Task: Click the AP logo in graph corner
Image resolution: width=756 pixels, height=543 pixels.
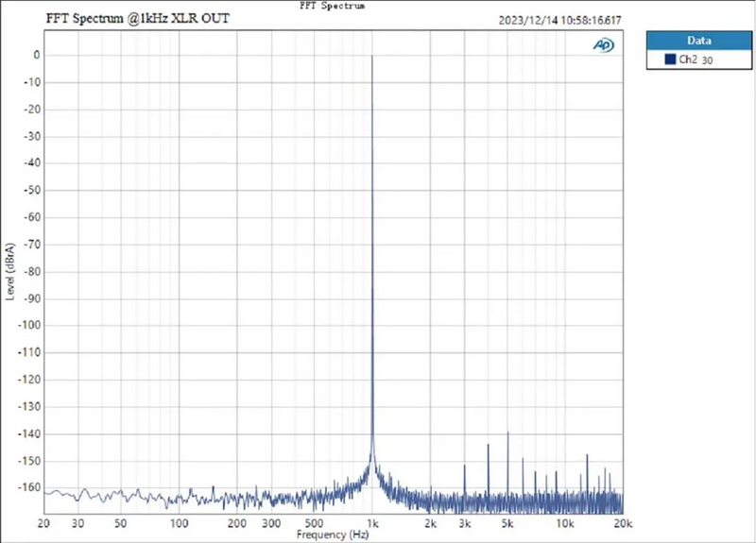Action: [x=602, y=44]
